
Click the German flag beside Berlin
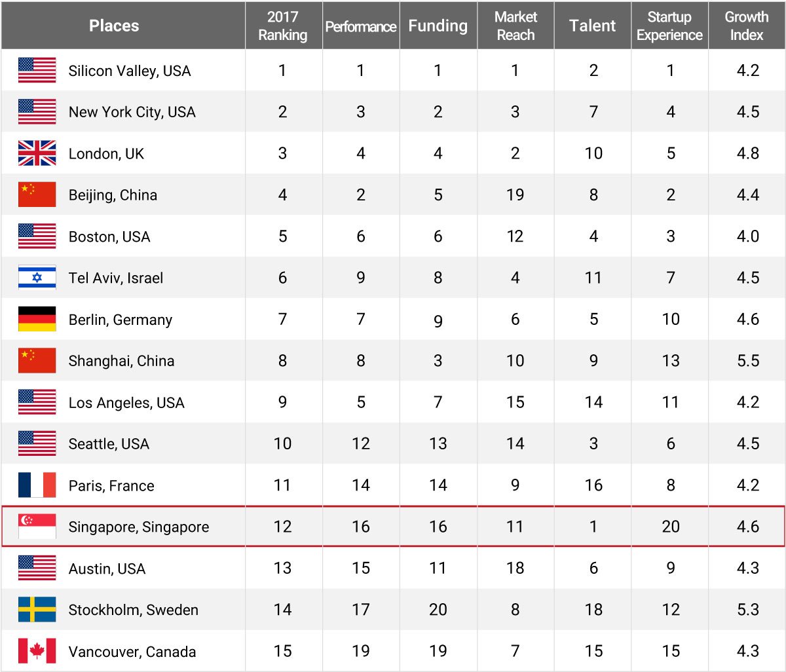[37, 319]
